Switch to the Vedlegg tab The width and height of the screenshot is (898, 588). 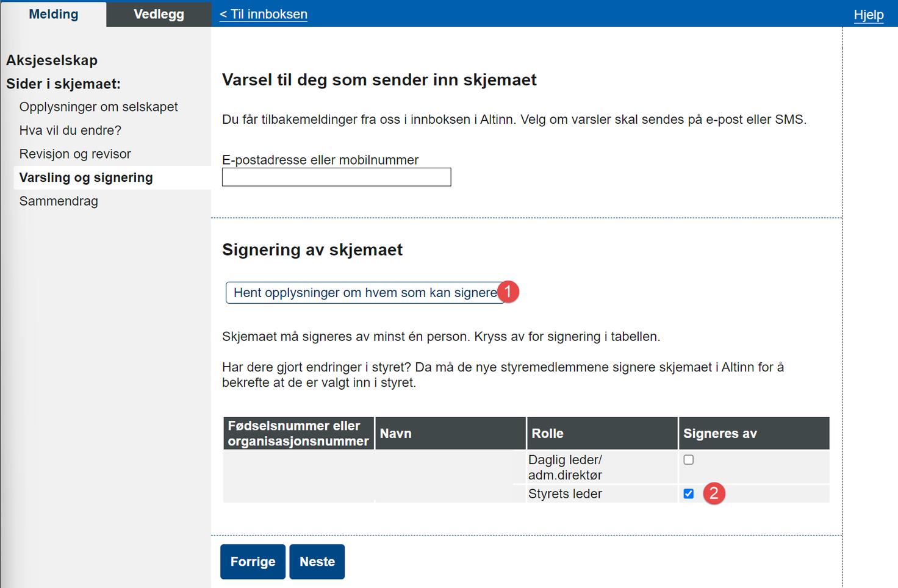click(x=158, y=14)
